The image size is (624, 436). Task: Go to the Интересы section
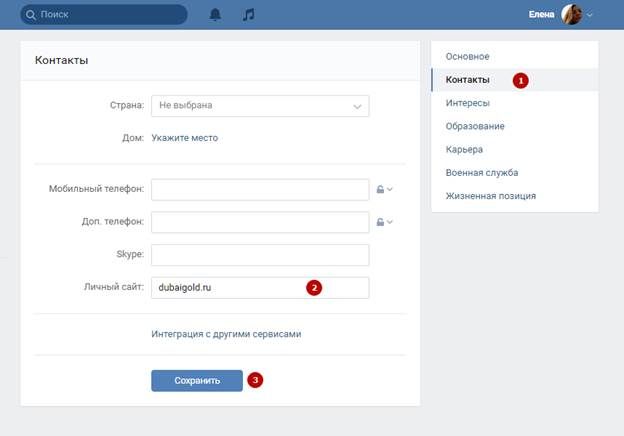[x=468, y=102]
